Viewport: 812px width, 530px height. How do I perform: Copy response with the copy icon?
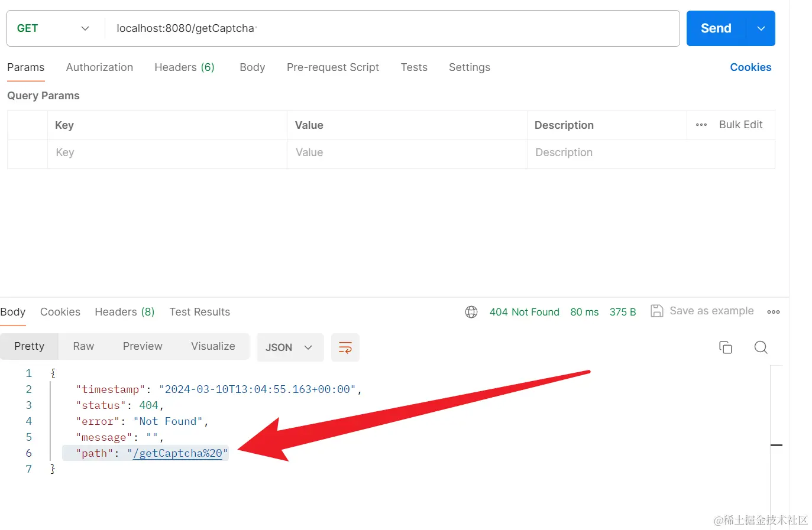pyautogui.click(x=726, y=347)
